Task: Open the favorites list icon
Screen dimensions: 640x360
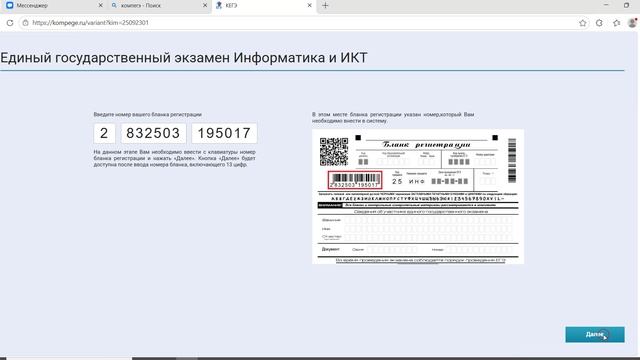Action: pyautogui.click(x=616, y=23)
